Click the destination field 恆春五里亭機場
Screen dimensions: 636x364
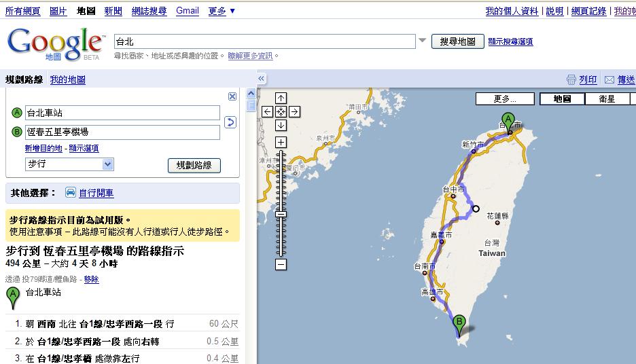[122, 132]
